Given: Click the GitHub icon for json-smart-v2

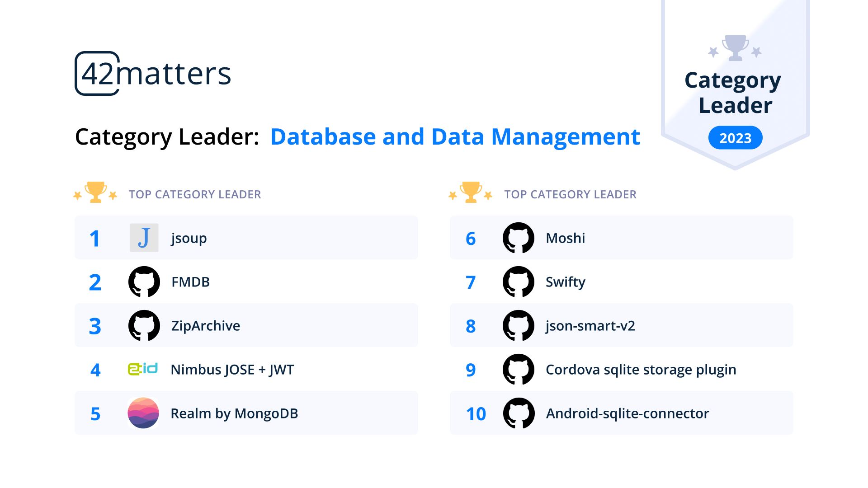Looking at the screenshot, I should coord(518,325).
